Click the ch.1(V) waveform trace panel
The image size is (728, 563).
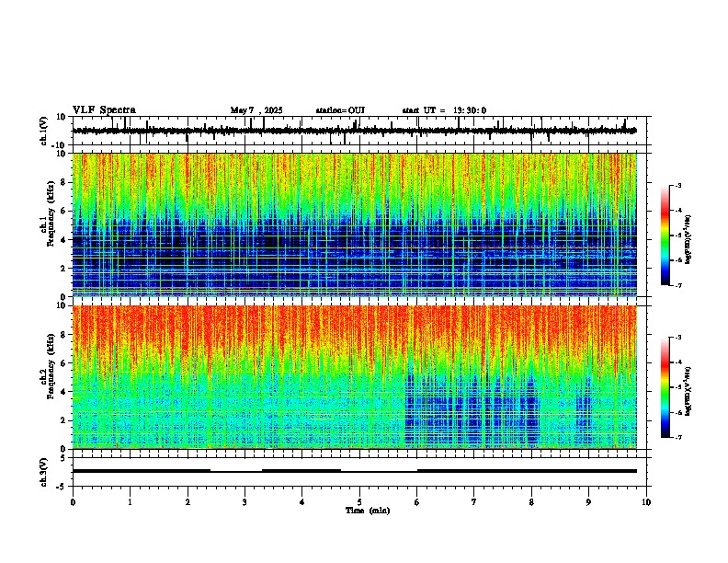[x=361, y=131]
